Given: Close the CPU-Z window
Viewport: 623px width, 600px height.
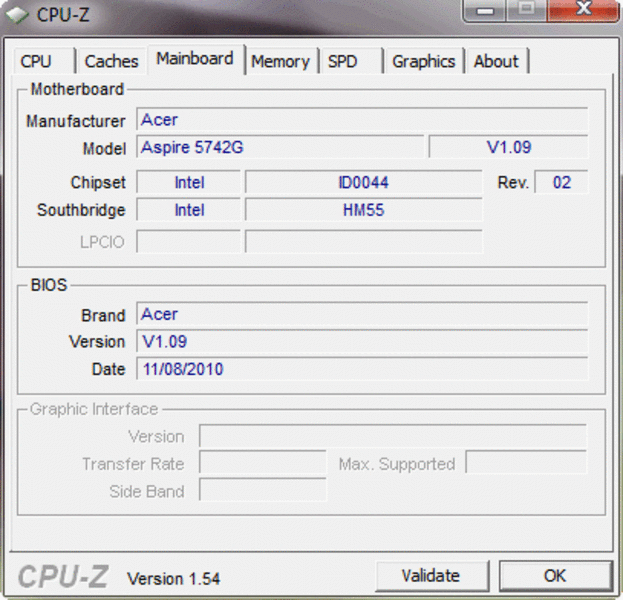Looking at the screenshot, I should click(x=583, y=10).
